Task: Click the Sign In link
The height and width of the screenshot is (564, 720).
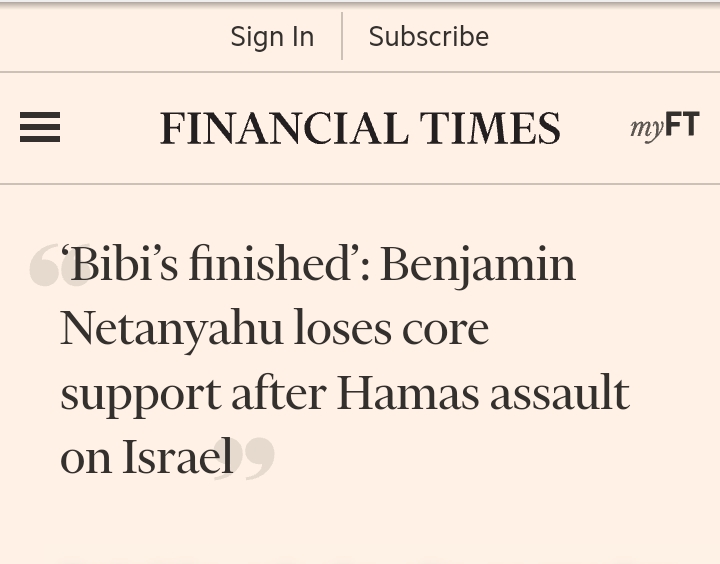Action: click(x=272, y=37)
